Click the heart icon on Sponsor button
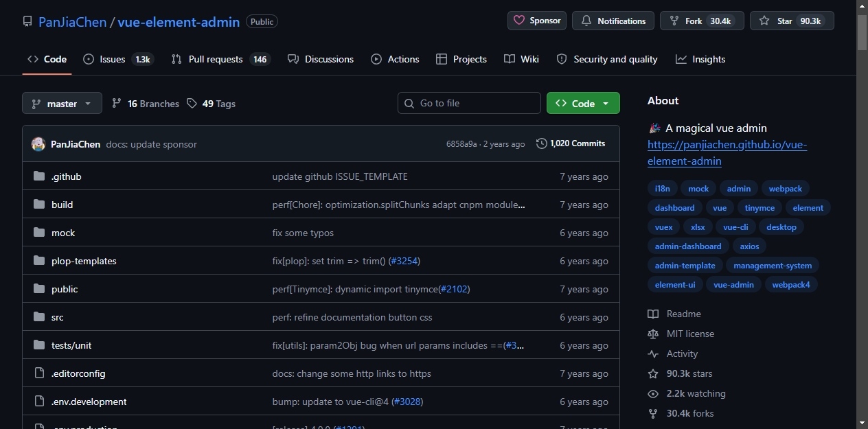The height and width of the screenshot is (429, 868). click(519, 21)
